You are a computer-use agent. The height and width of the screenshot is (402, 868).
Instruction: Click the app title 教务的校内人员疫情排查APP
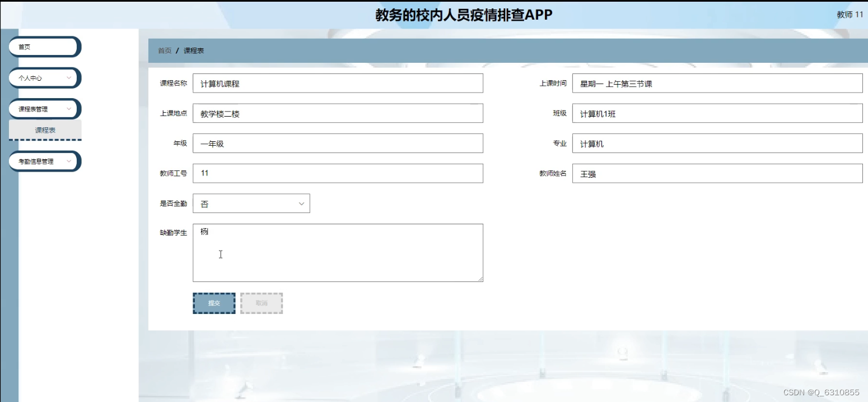(x=464, y=15)
